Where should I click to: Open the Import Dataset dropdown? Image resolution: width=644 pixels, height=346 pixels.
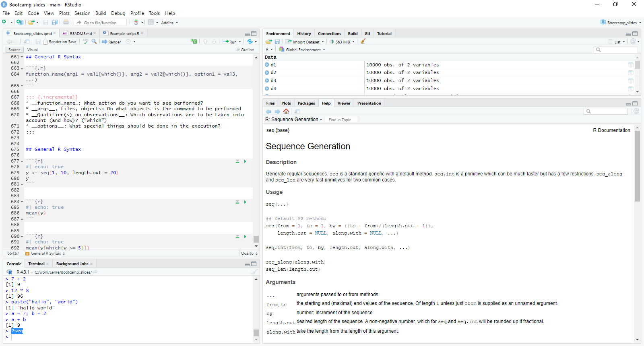pos(305,42)
